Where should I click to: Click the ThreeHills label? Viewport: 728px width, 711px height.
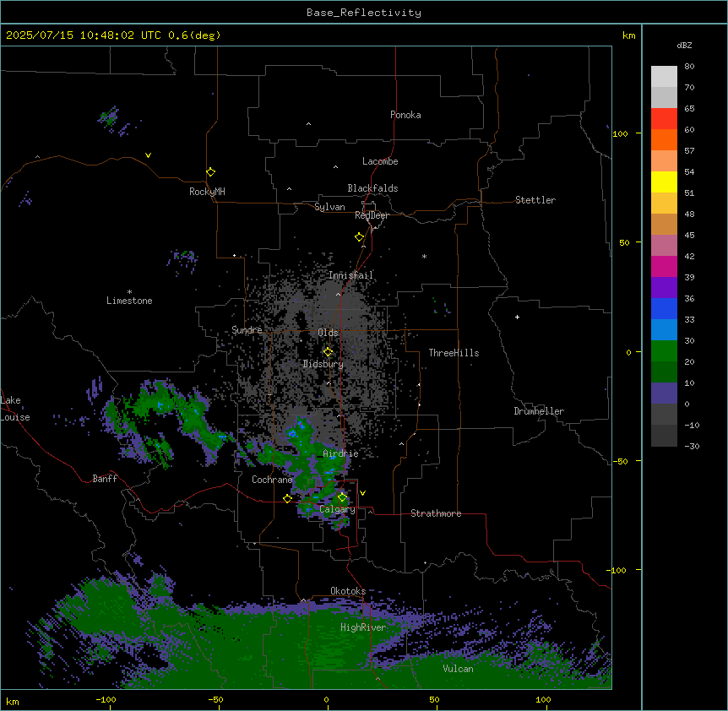click(454, 353)
